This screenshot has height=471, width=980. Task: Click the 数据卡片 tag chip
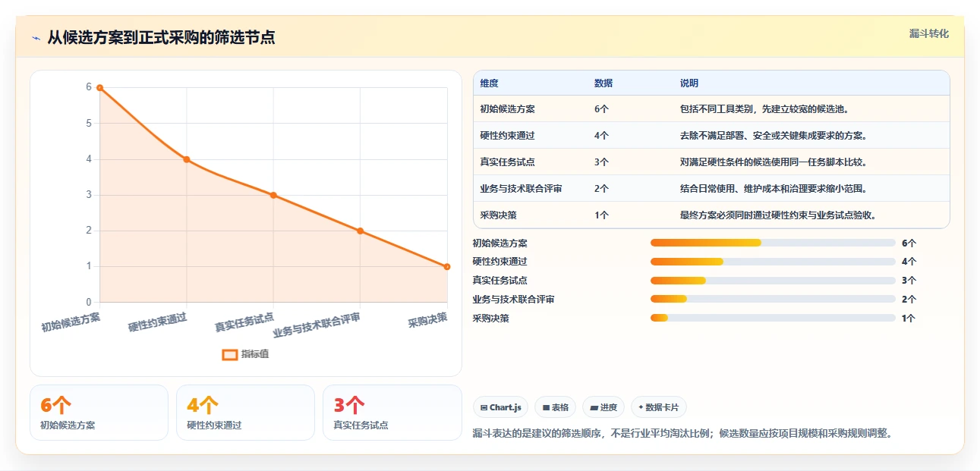pos(659,407)
